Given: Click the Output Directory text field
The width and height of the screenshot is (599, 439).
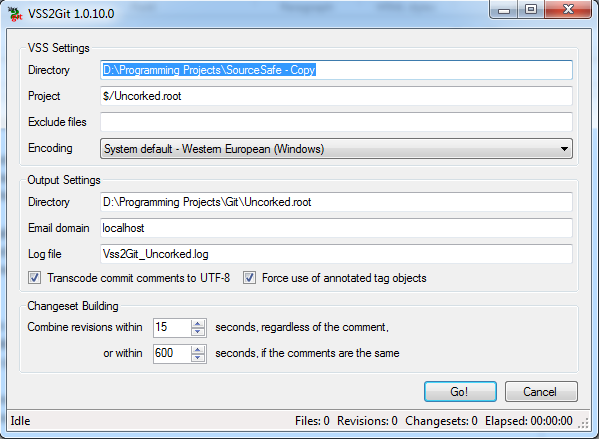Looking at the screenshot, I should pos(336,202).
